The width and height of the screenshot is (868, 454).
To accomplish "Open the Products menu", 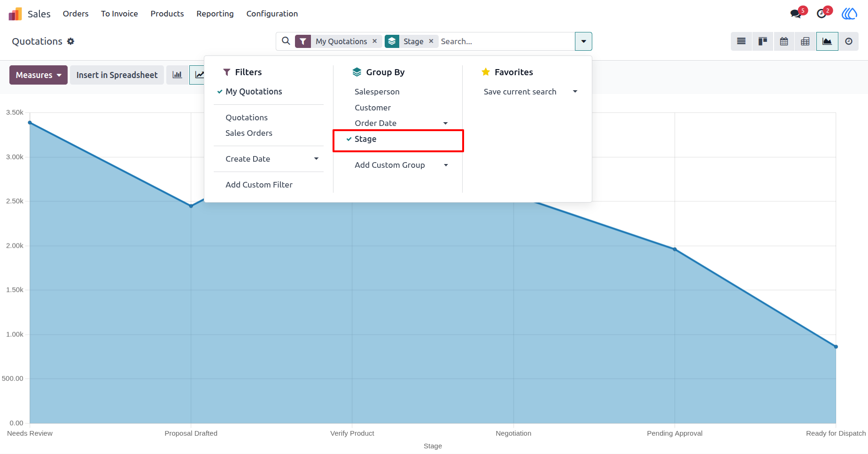I will (167, 14).
